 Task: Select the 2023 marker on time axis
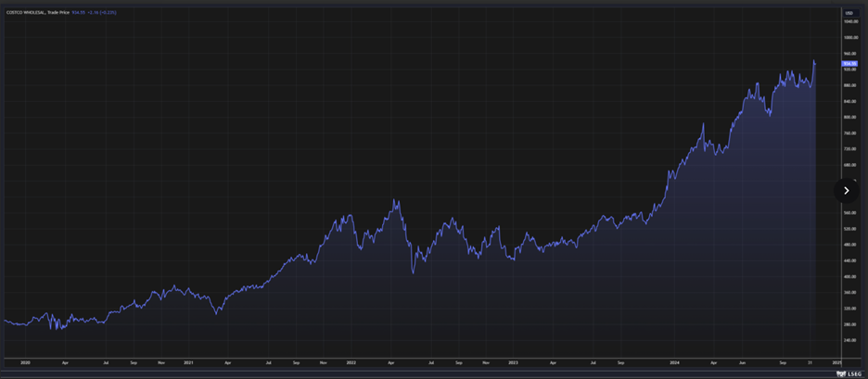(514, 364)
